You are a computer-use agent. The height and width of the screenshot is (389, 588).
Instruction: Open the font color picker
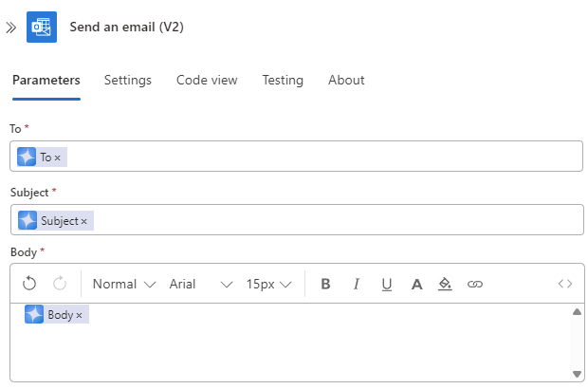(x=416, y=285)
